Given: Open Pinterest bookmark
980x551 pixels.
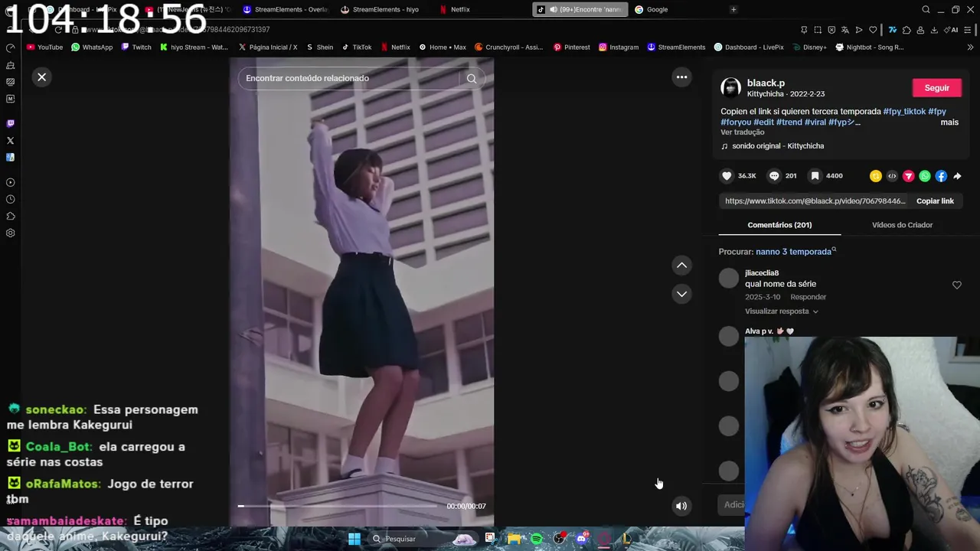Looking at the screenshot, I should tap(571, 47).
